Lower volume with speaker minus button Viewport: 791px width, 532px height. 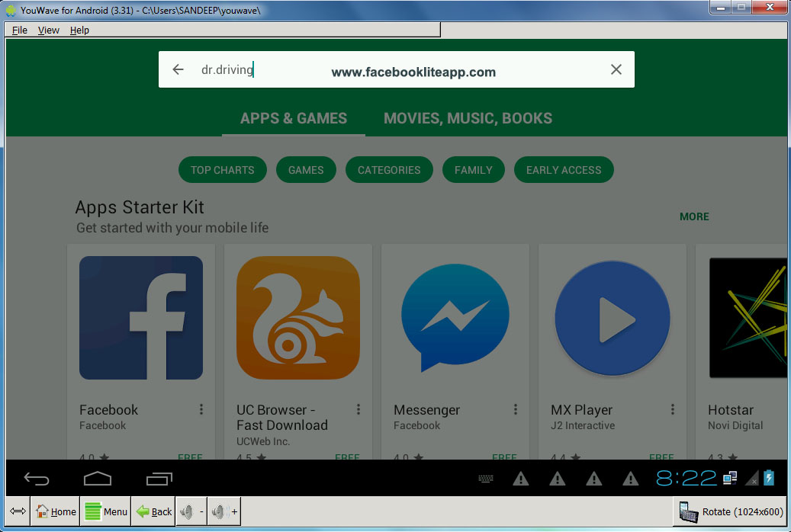click(x=191, y=511)
